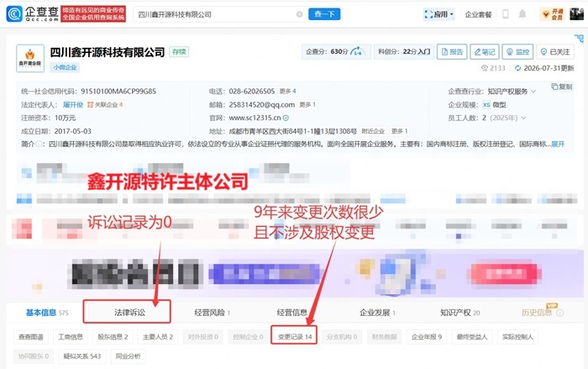Screen dimensions: 588x369
Task: Expand the company 简介 with 展开
Action: pyautogui.click(x=558, y=144)
